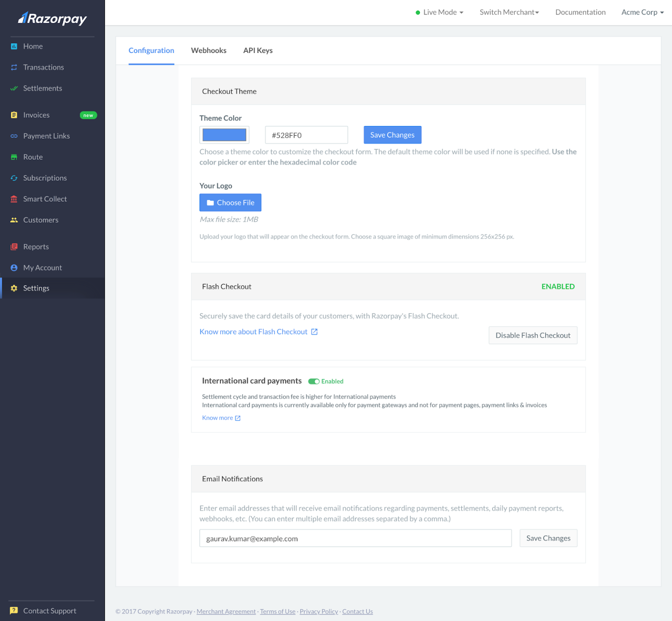
Task: Open the Acme Corp account dropdown
Action: 642,12
